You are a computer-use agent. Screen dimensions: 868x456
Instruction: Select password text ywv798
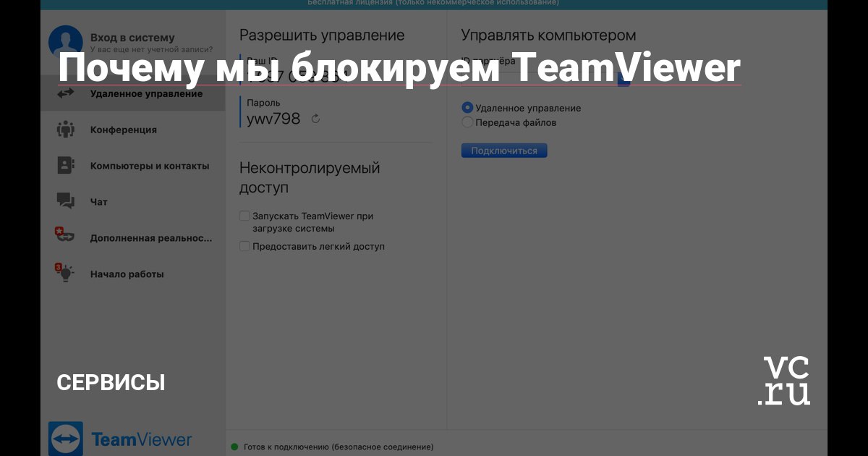273,119
